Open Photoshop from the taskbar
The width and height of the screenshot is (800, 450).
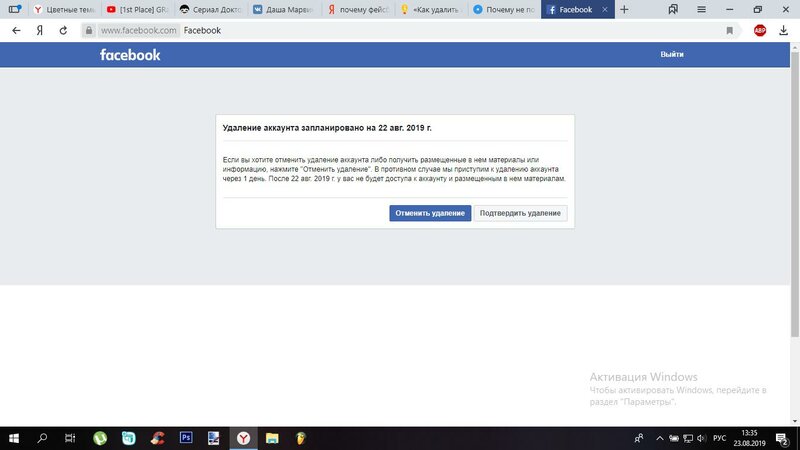[x=186, y=438]
